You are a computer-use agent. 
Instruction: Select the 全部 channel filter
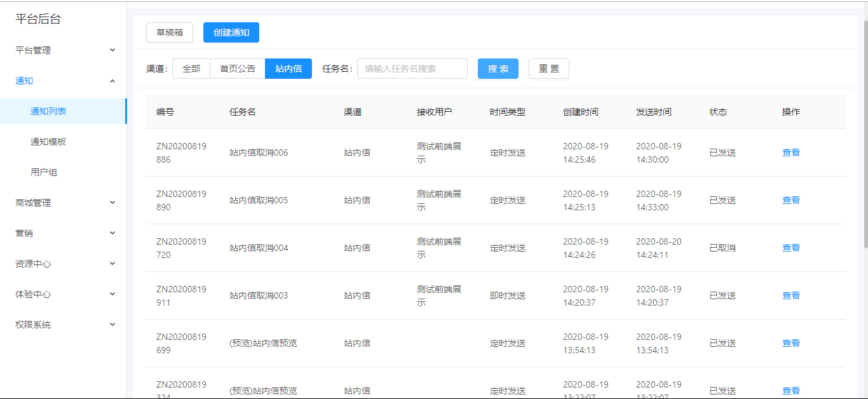(191, 69)
